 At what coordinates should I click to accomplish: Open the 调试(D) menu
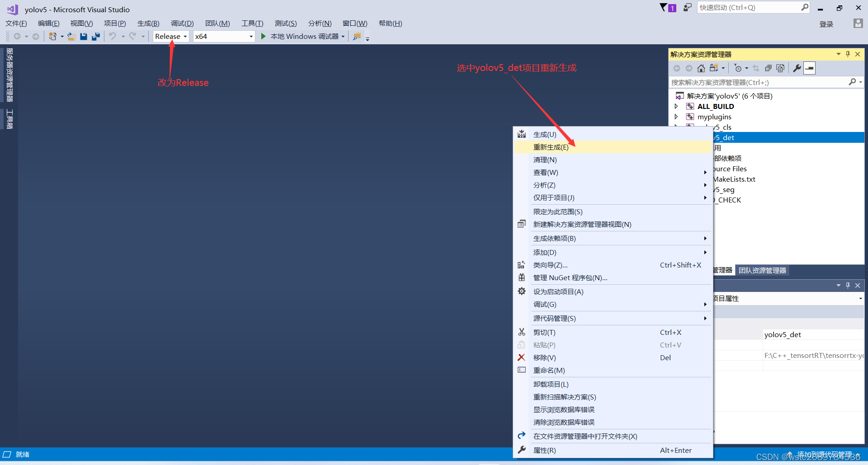(x=182, y=23)
